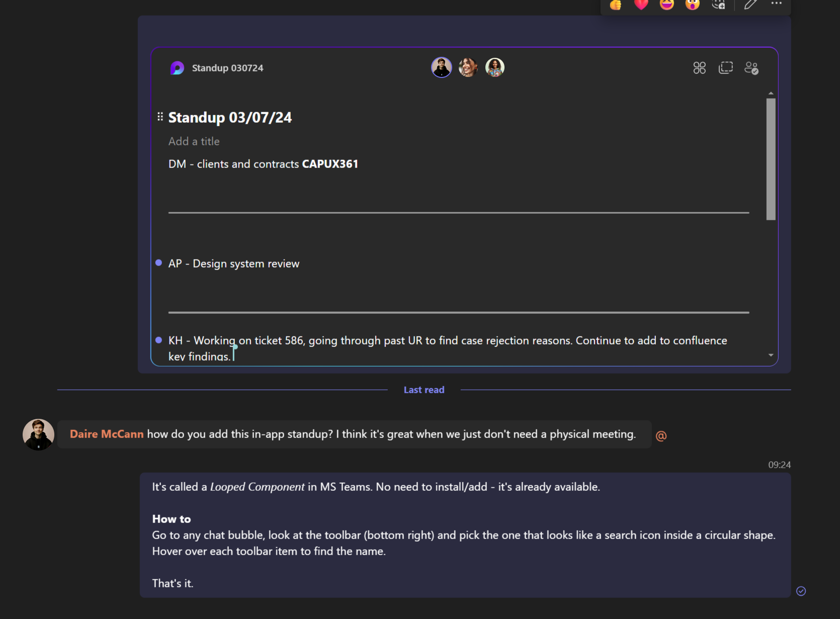The image size is (840, 619).
Task: Click the third collaborator avatar
Action: 495,67
